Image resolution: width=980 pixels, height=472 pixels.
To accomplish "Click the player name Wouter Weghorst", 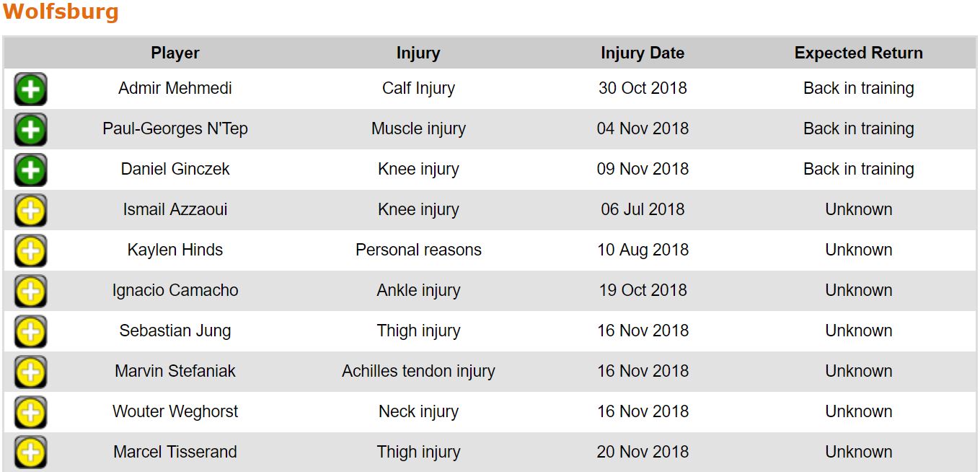I will [x=175, y=411].
